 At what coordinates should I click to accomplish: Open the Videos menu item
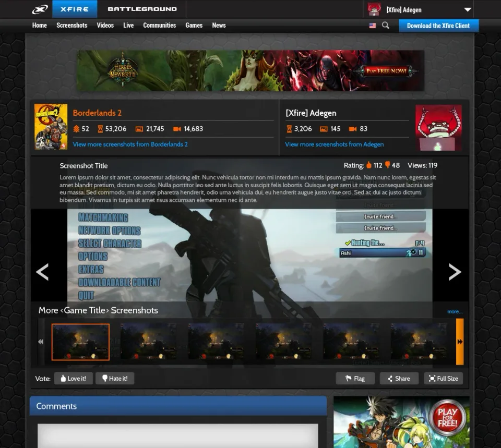[105, 25]
